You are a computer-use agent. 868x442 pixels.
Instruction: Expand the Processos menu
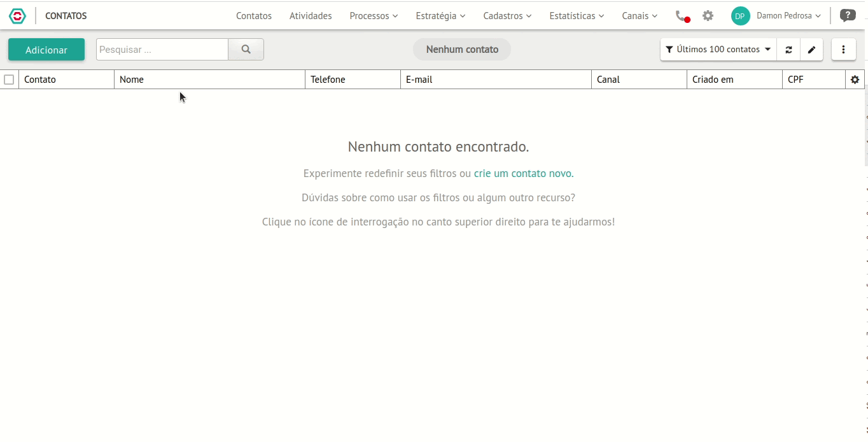click(x=374, y=16)
